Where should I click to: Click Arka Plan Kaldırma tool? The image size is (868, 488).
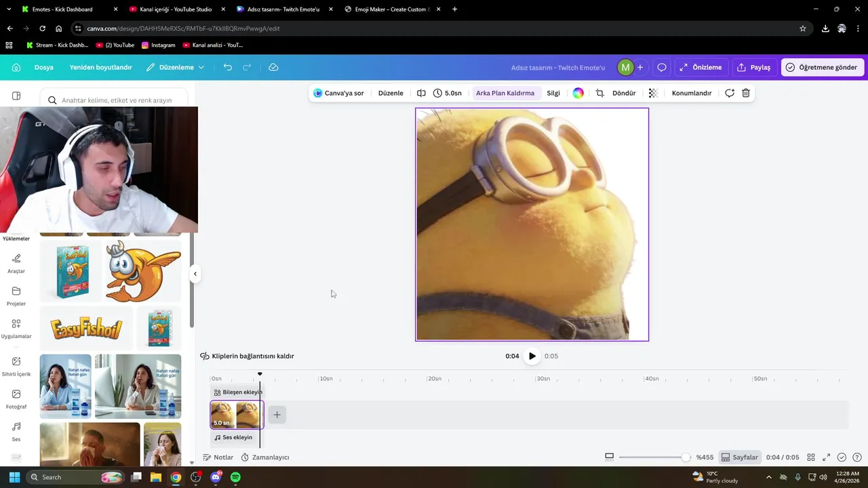[x=505, y=93]
